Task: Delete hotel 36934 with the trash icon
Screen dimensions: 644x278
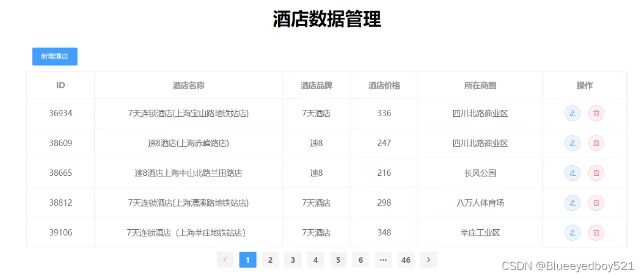Action: [x=596, y=113]
